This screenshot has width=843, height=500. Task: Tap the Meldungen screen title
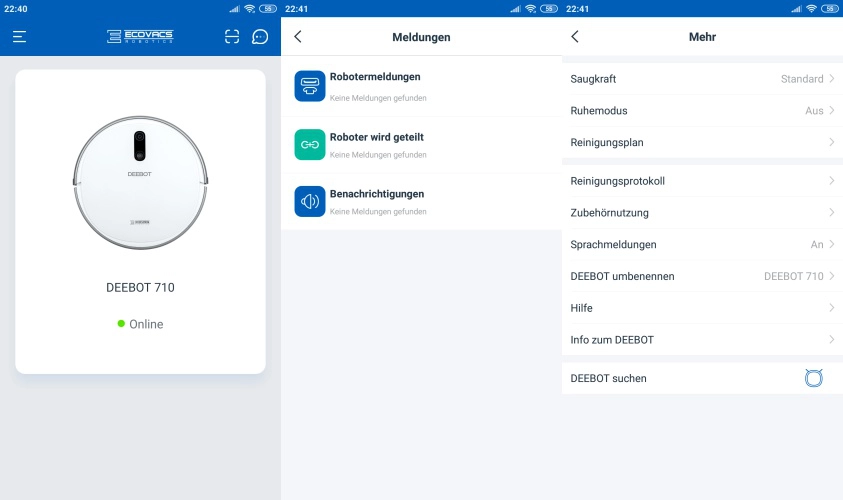point(421,37)
